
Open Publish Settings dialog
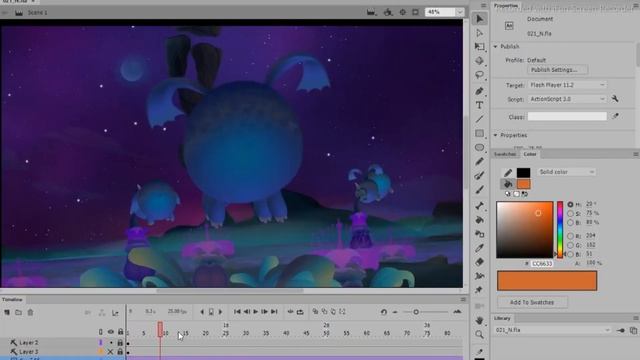tap(558, 70)
